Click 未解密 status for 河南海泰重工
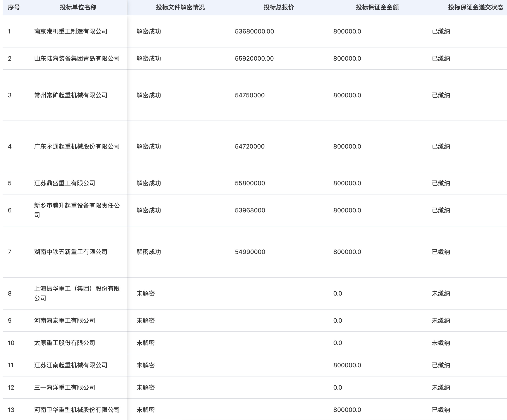 146,320
